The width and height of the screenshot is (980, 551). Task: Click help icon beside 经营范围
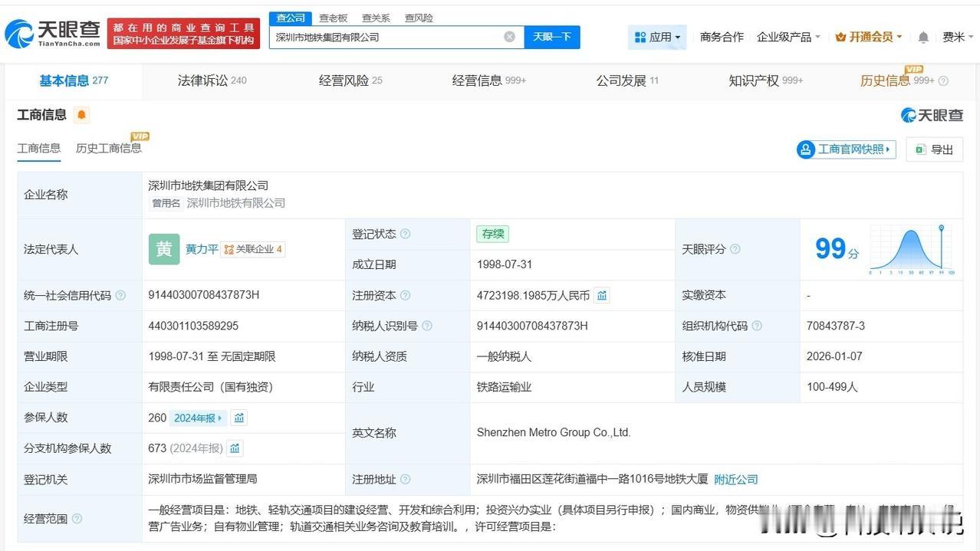click(x=77, y=519)
